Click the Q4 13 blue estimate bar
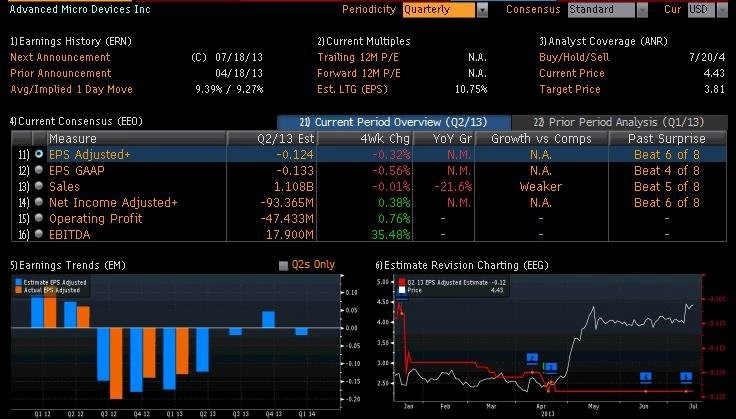 [268, 319]
